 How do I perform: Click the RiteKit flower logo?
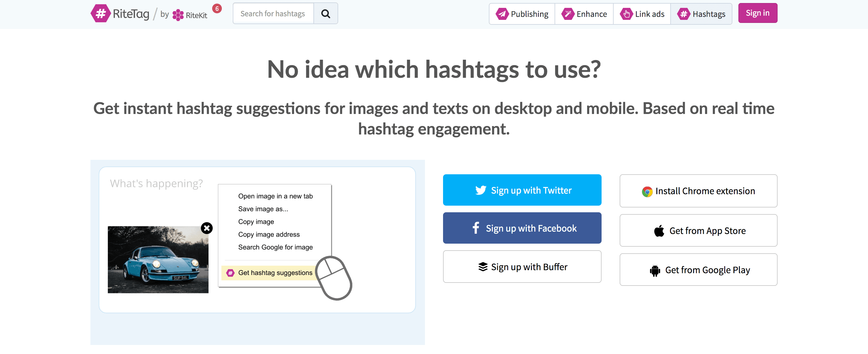(178, 15)
